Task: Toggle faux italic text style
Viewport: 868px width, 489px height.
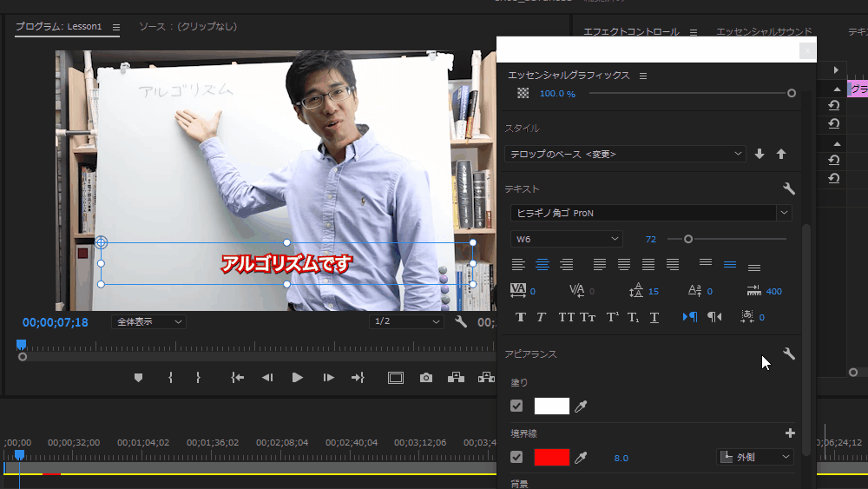Action: pos(541,317)
